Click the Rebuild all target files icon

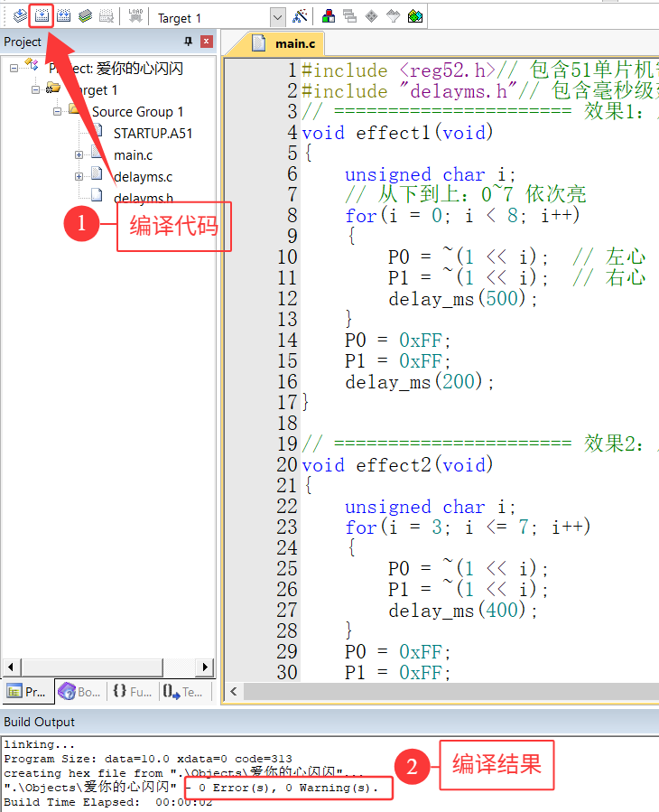coord(64,16)
